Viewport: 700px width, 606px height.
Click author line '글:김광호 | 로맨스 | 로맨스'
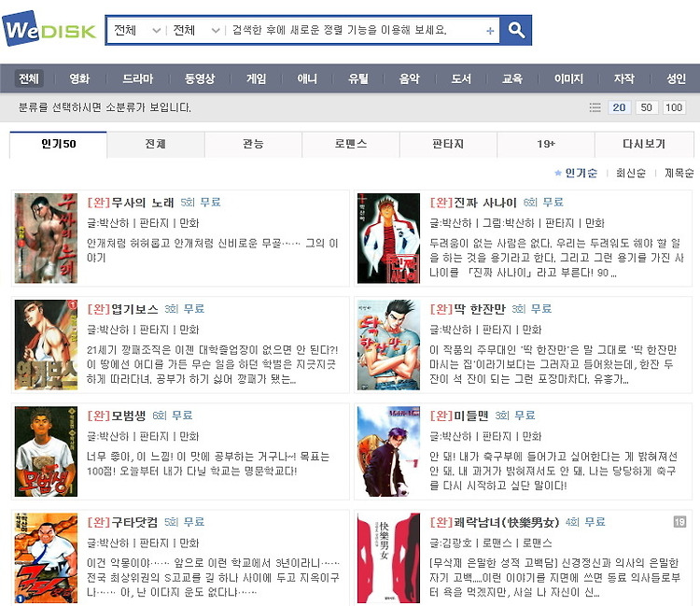coord(491,543)
